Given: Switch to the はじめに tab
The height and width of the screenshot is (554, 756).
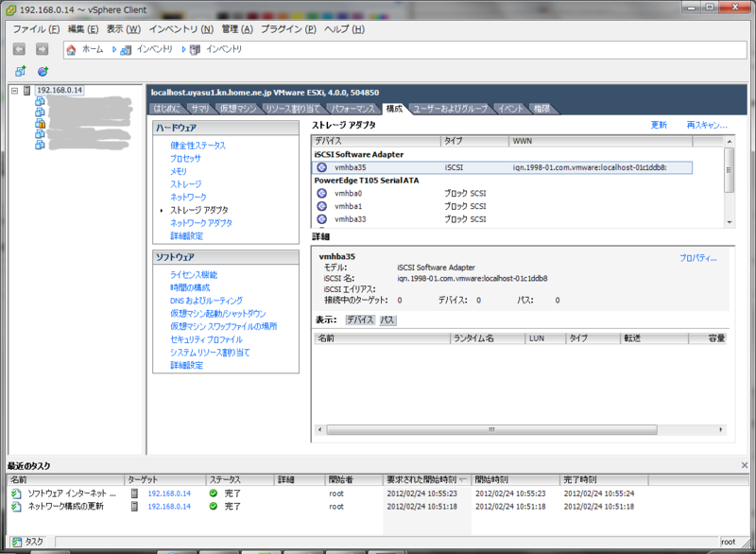Looking at the screenshot, I should [166, 109].
